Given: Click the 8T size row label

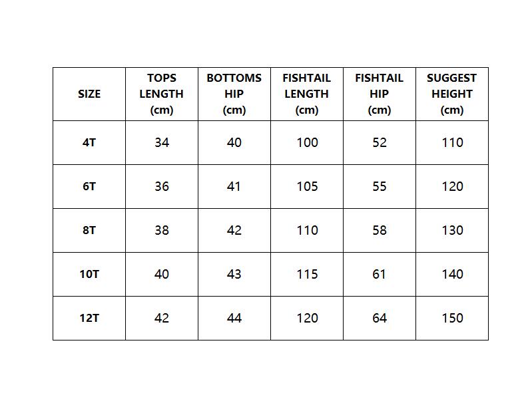Looking at the screenshot, I should (x=89, y=231).
